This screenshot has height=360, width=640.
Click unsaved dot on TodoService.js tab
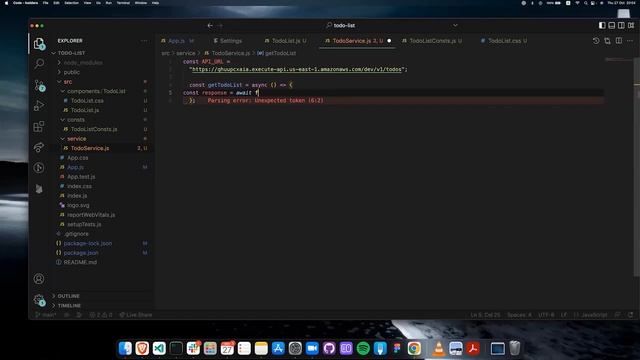[389, 41]
